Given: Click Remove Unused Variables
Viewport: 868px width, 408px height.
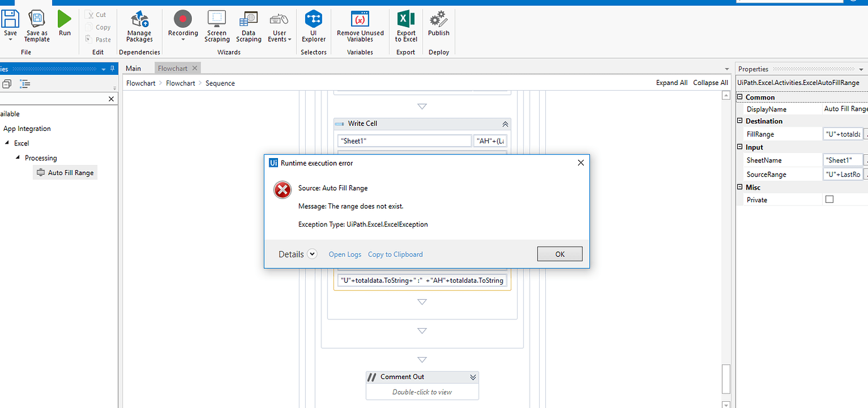Looking at the screenshot, I should pos(360,26).
